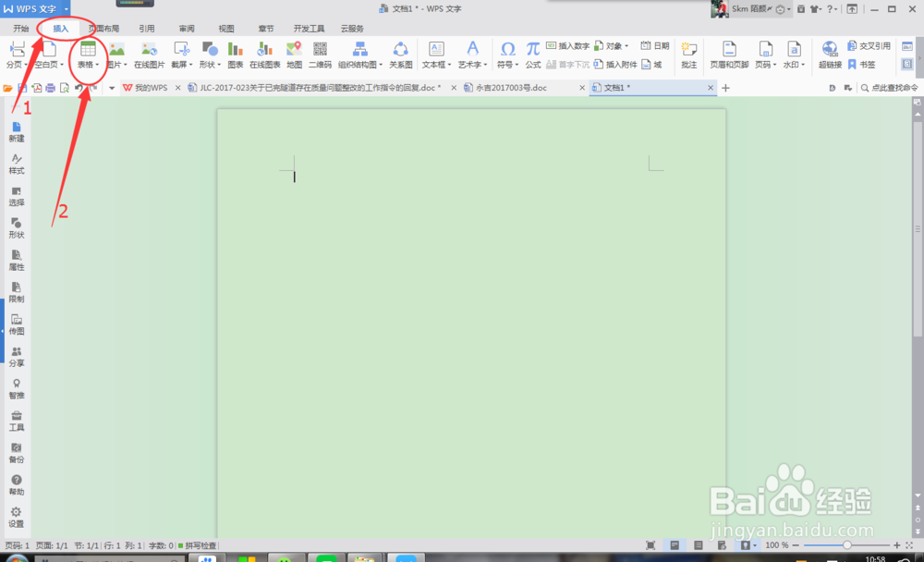Open the 永吉2017003号.doc document tab
This screenshot has height=562, width=924.
coord(511,88)
